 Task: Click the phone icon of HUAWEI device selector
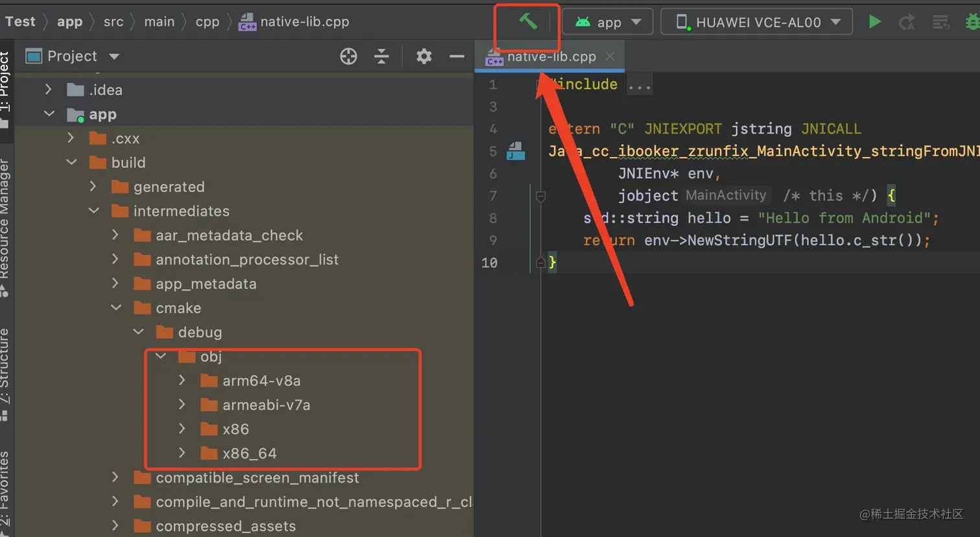(x=681, y=22)
